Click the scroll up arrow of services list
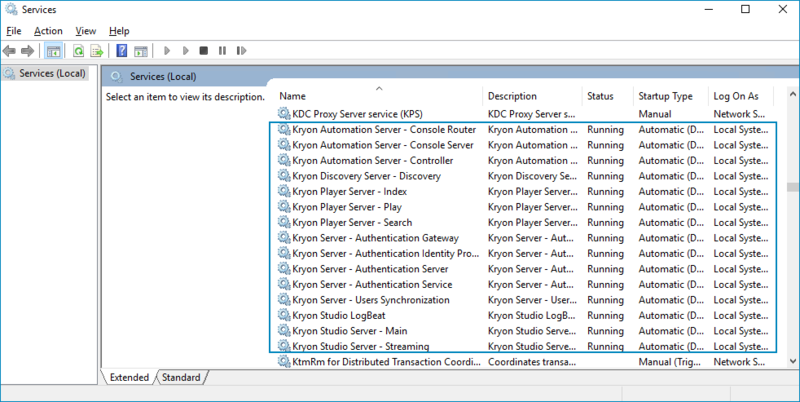Viewport: 800px width, 402px height. point(792,94)
